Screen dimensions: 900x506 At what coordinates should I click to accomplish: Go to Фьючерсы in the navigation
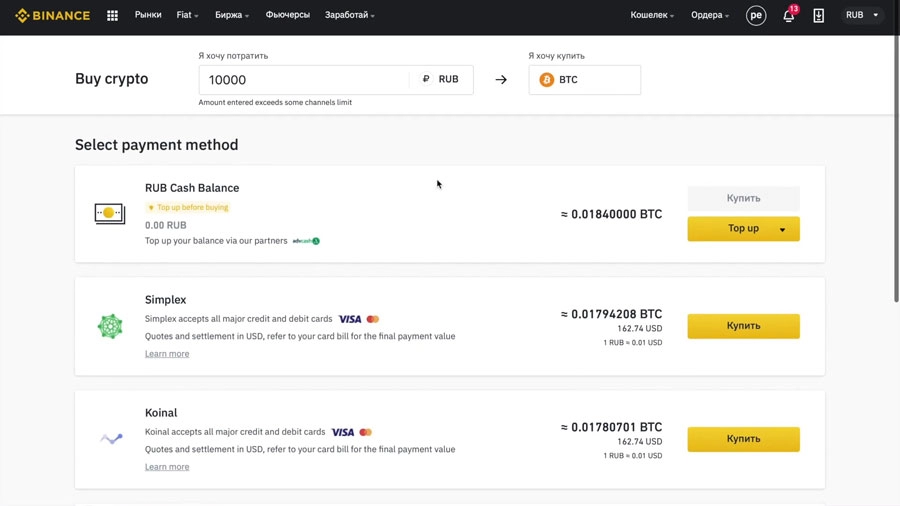pyautogui.click(x=288, y=15)
